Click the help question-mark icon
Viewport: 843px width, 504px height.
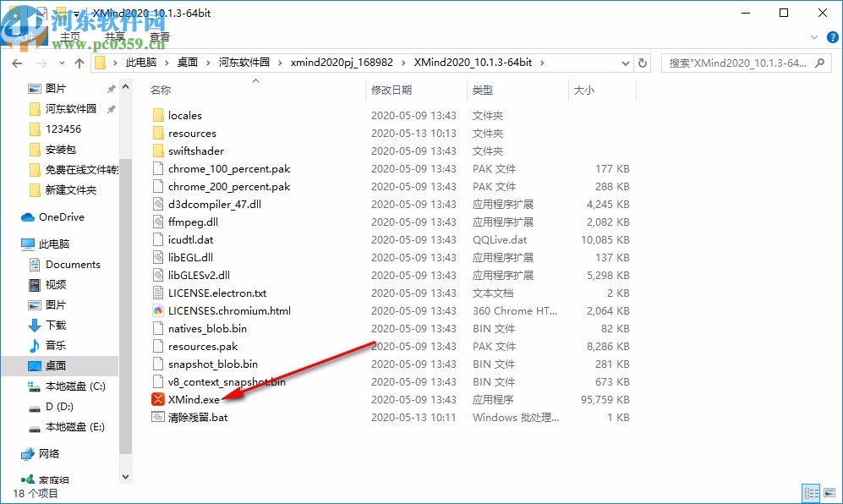coord(832,37)
